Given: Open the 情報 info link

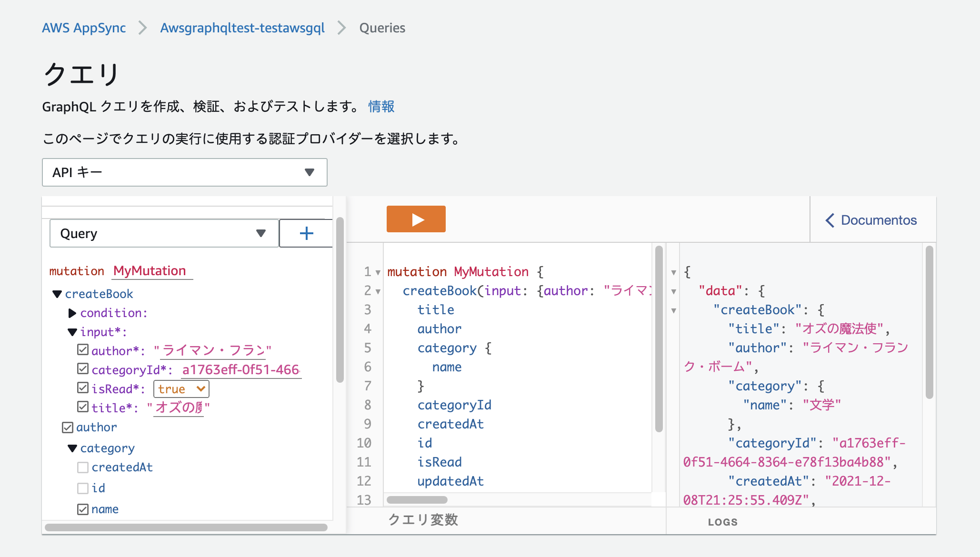Looking at the screenshot, I should click(x=381, y=106).
